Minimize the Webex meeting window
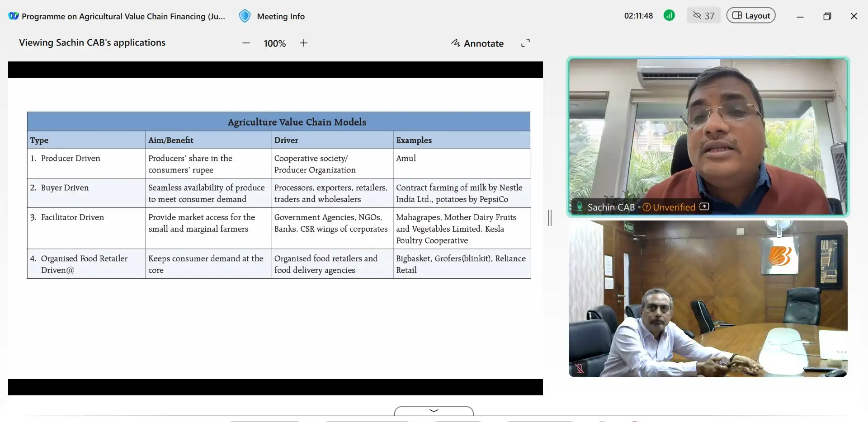The image size is (868, 422). [x=800, y=16]
